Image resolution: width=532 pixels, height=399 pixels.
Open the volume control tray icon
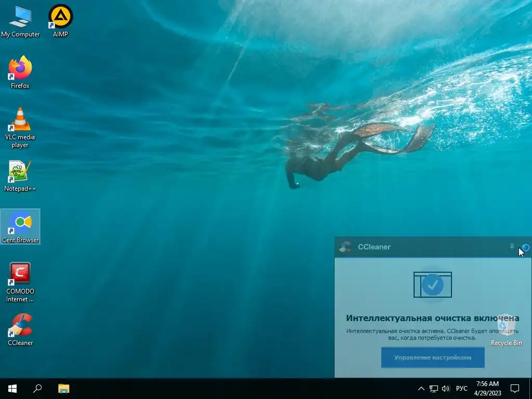coord(446,389)
